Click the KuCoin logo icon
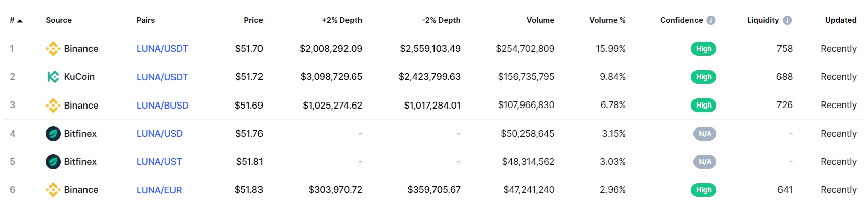The image size is (868, 209). coord(53,77)
